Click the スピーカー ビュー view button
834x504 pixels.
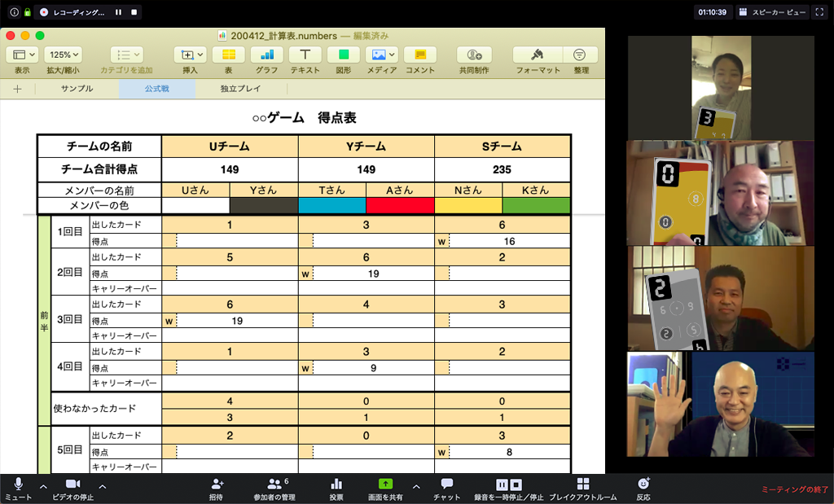[x=771, y=12]
